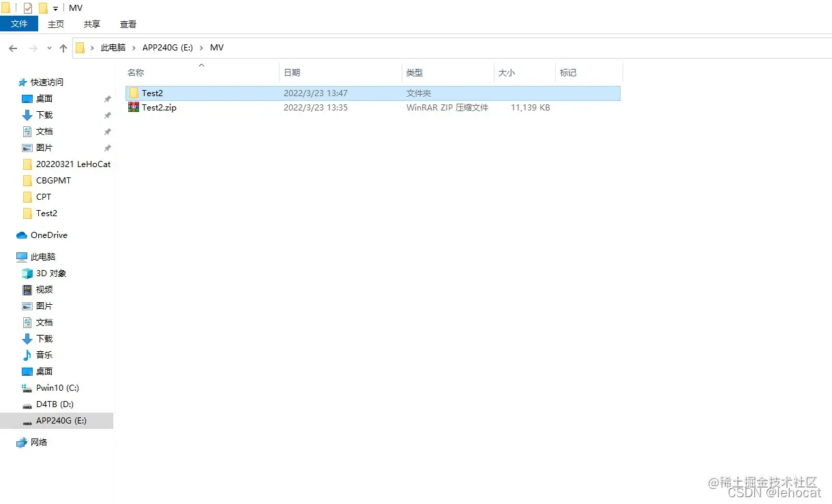Click the pin icon beside 图片

coord(107,148)
